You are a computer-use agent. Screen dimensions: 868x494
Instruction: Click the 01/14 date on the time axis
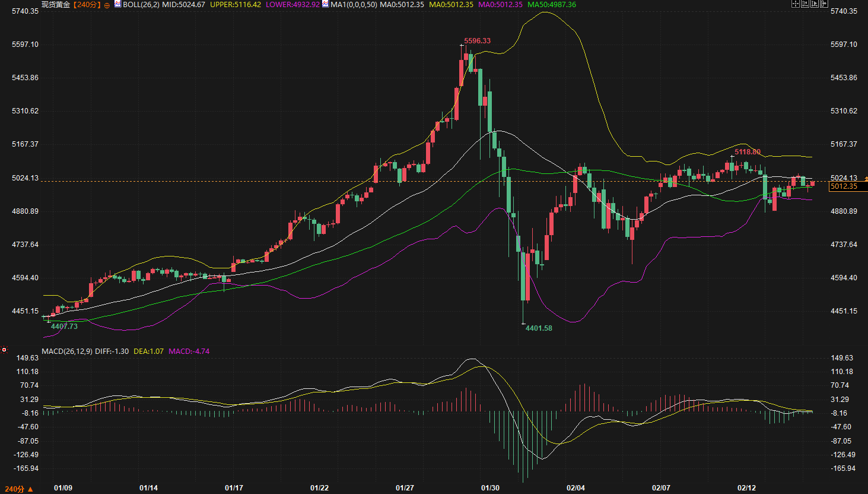[148, 488]
